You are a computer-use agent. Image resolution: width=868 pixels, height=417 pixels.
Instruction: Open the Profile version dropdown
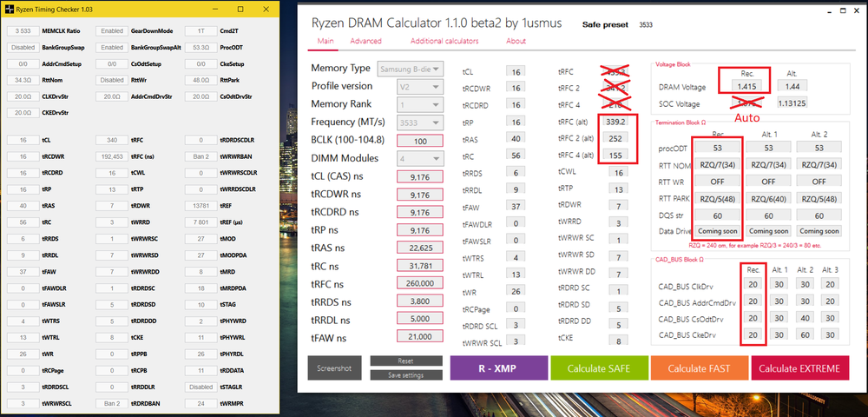click(x=420, y=86)
